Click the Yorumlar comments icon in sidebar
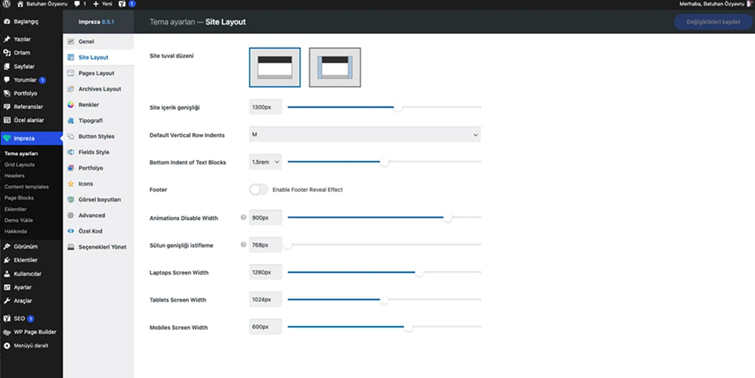Image resolution: width=755 pixels, height=378 pixels. [x=7, y=80]
